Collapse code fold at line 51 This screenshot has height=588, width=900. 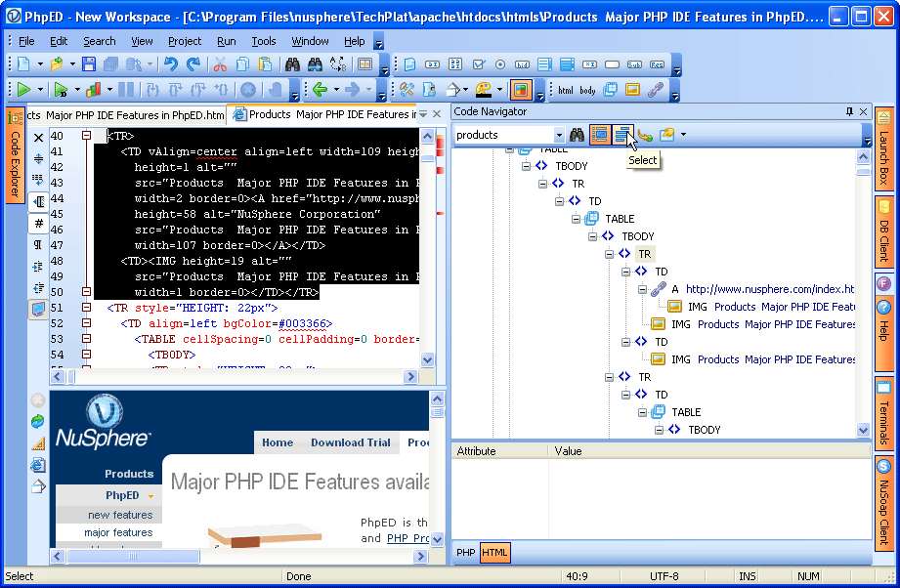(x=86, y=308)
